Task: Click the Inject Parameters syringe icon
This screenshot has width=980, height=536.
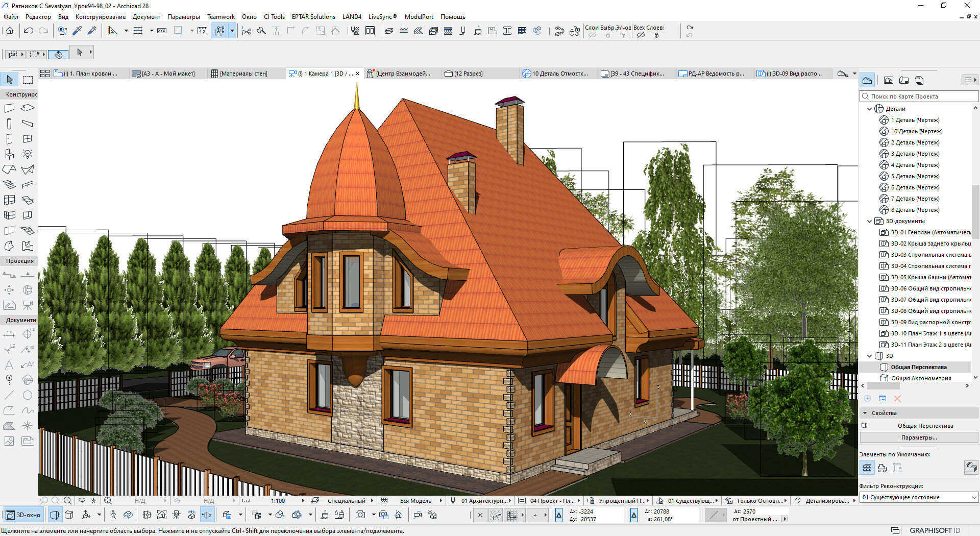Action: (x=92, y=31)
